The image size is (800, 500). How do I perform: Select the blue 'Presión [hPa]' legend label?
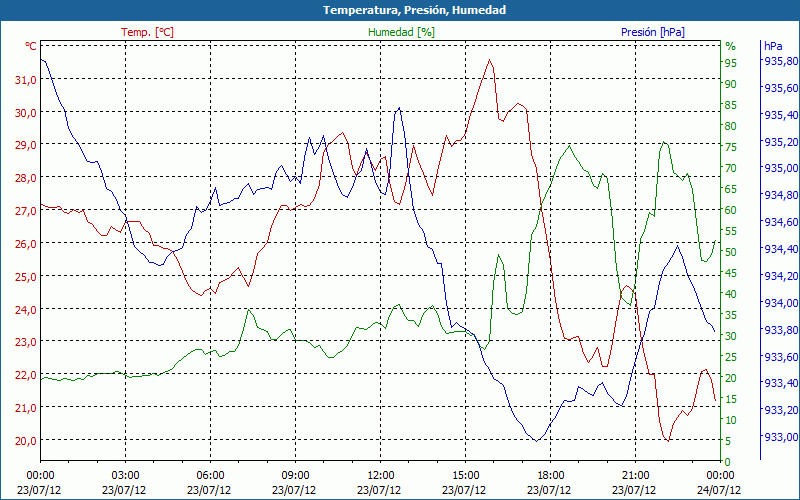coord(653,32)
